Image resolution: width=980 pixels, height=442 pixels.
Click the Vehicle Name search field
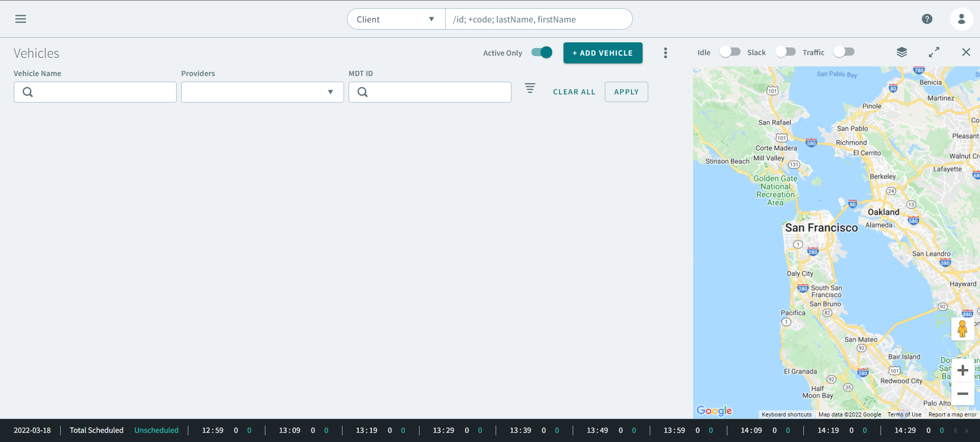pyautogui.click(x=102, y=92)
